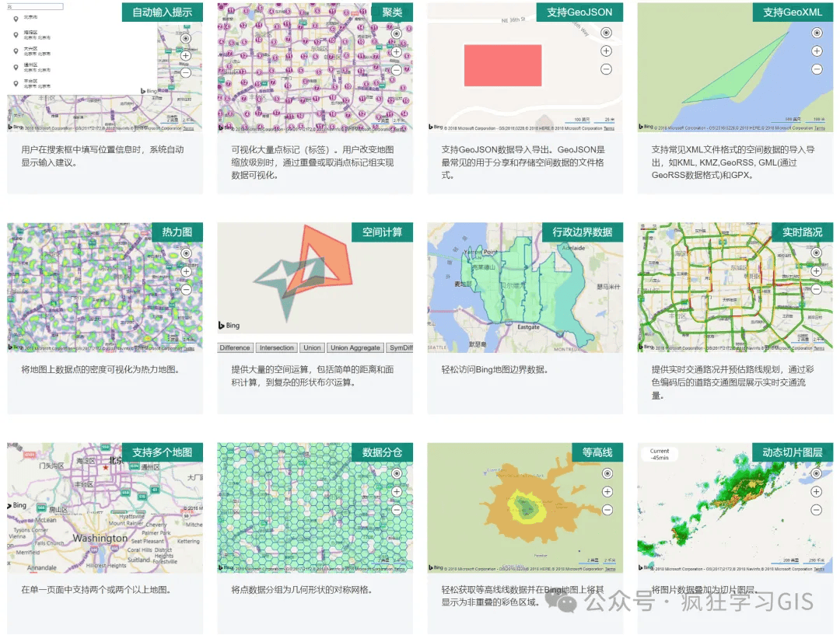
Task: Zoom in on the 实时路况 map
Action: pos(817,271)
